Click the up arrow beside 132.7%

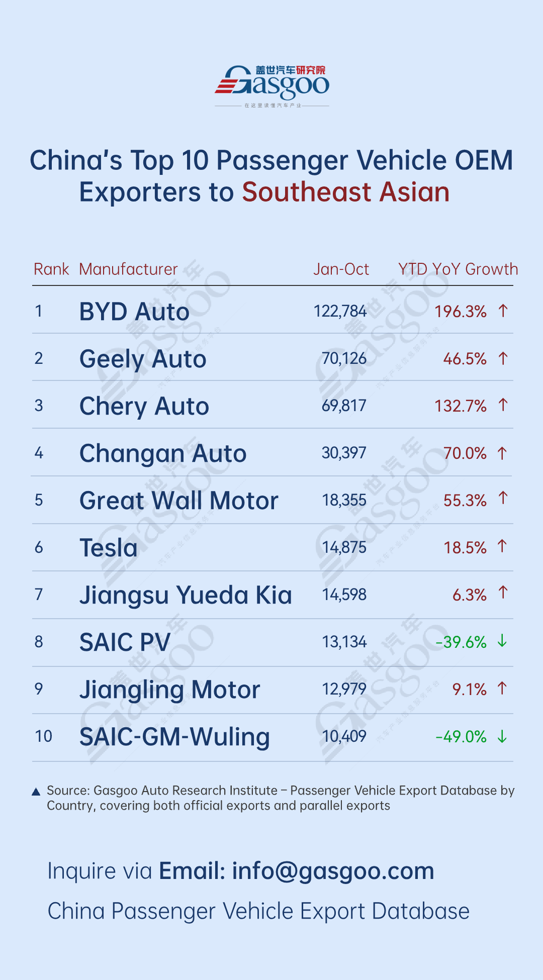[503, 405]
